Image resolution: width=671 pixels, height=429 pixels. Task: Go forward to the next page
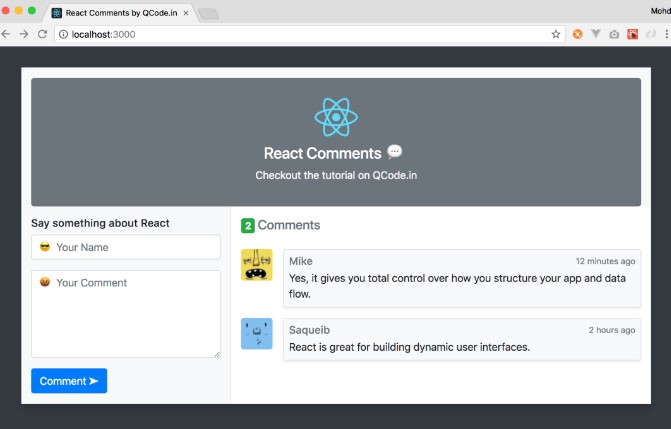tap(24, 34)
